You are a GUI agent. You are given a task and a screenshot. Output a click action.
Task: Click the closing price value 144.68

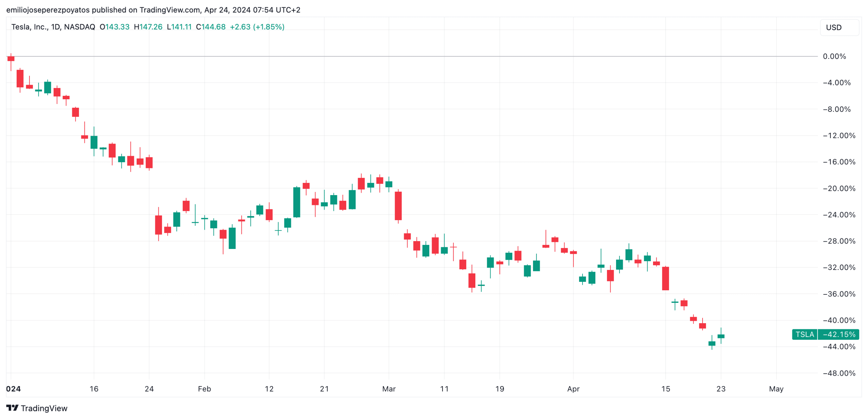click(213, 27)
